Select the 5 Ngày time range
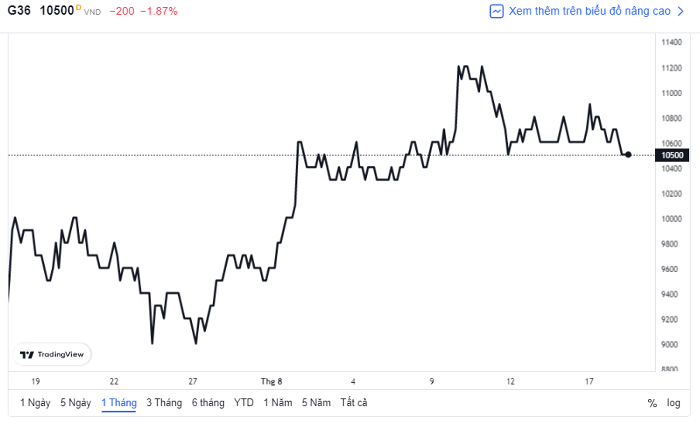Screen dimensions: 700x424 [x=76, y=403]
